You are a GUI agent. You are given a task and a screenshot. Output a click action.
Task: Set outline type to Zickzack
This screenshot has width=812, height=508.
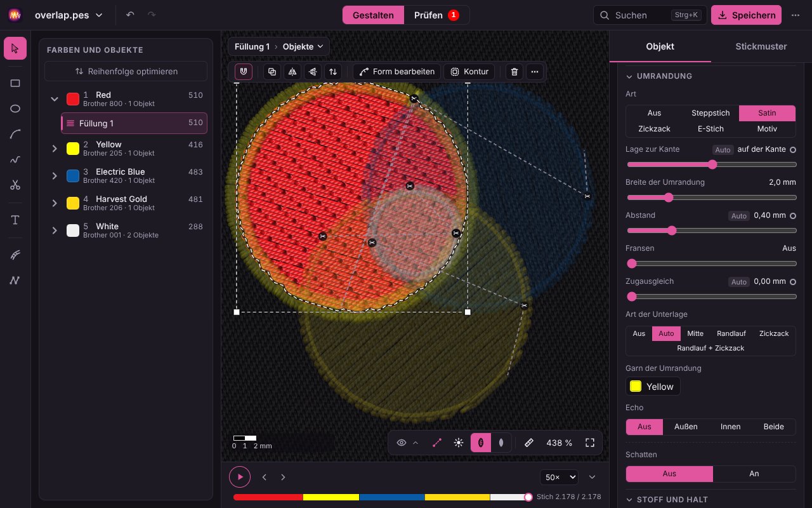pos(654,129)
